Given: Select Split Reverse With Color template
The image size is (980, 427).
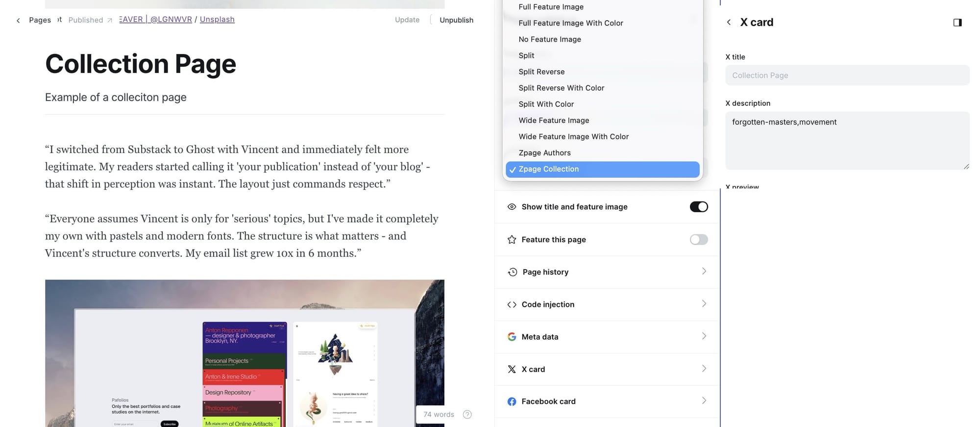Looking at the screenshot, I should click(x=603, y=88).
